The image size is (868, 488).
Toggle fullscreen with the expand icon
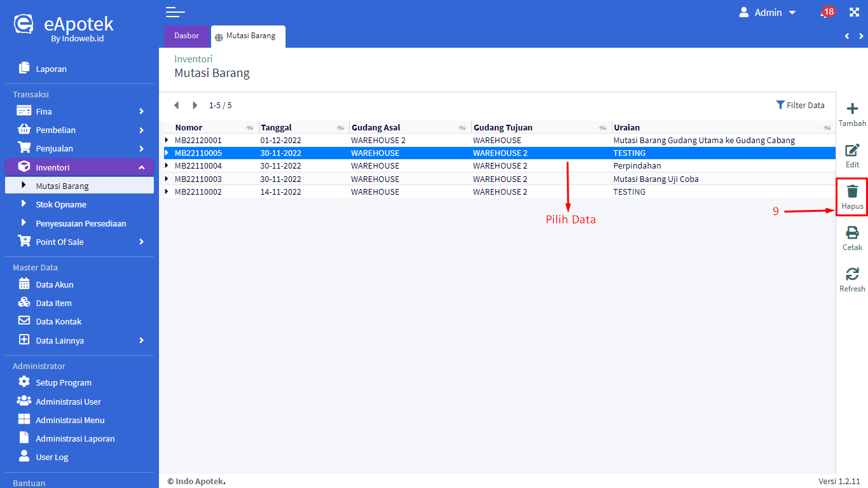coord(854,13)
